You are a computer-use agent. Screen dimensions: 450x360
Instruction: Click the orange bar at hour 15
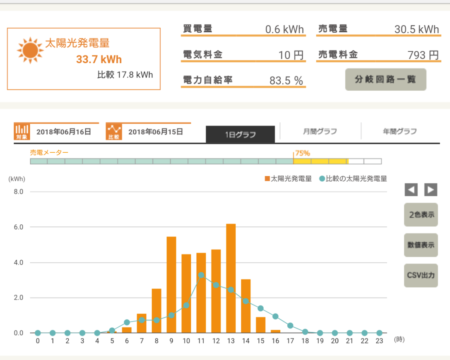(261, 325)
